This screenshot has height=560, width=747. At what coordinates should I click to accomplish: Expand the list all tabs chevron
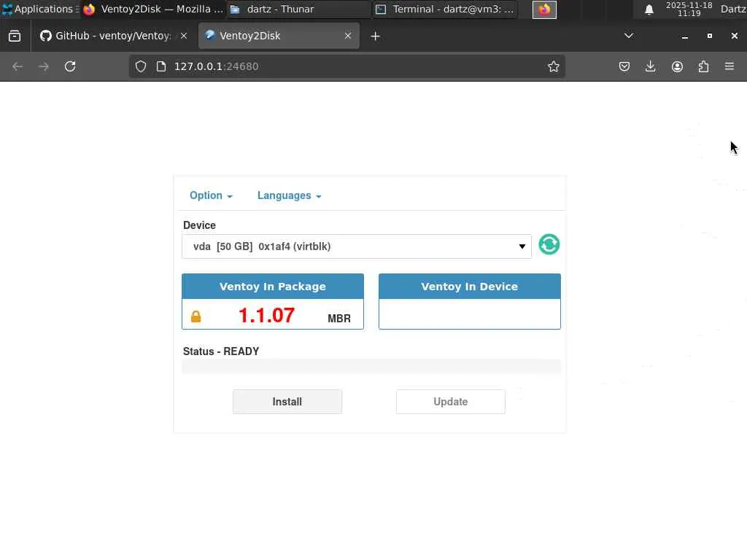click(629, 36)
